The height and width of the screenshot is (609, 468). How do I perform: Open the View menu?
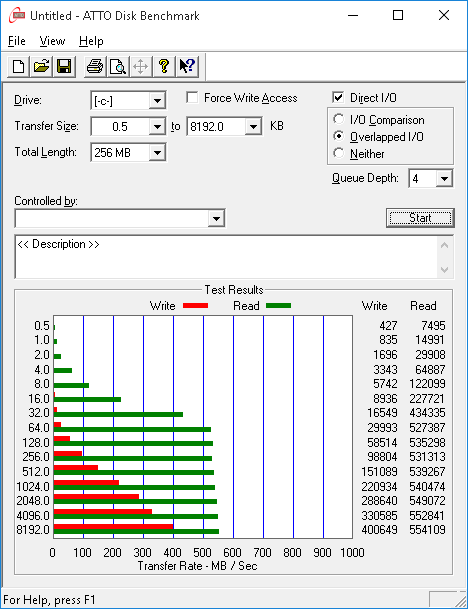click(52, 41)
